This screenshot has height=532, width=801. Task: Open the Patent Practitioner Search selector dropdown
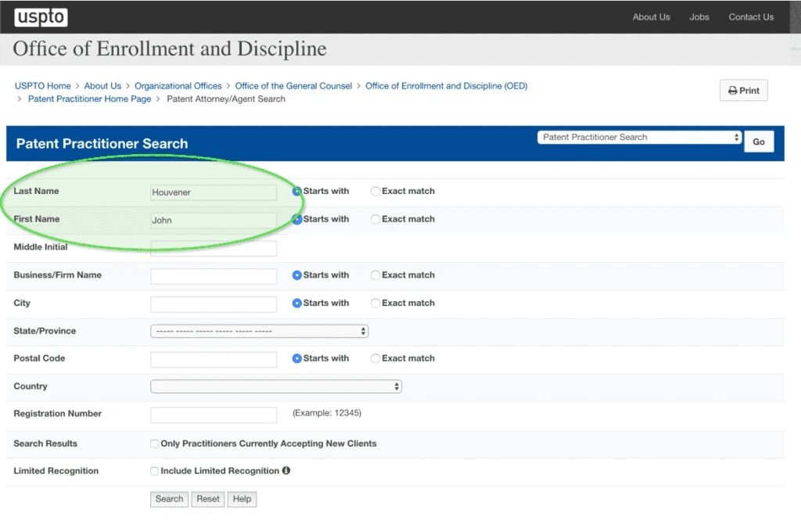639,138
